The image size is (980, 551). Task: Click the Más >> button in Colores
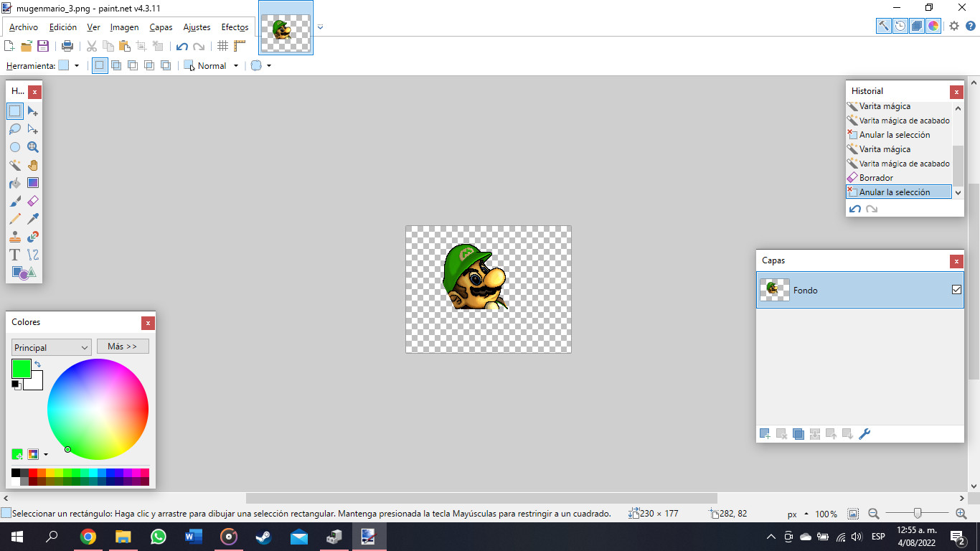coord(123,346)
